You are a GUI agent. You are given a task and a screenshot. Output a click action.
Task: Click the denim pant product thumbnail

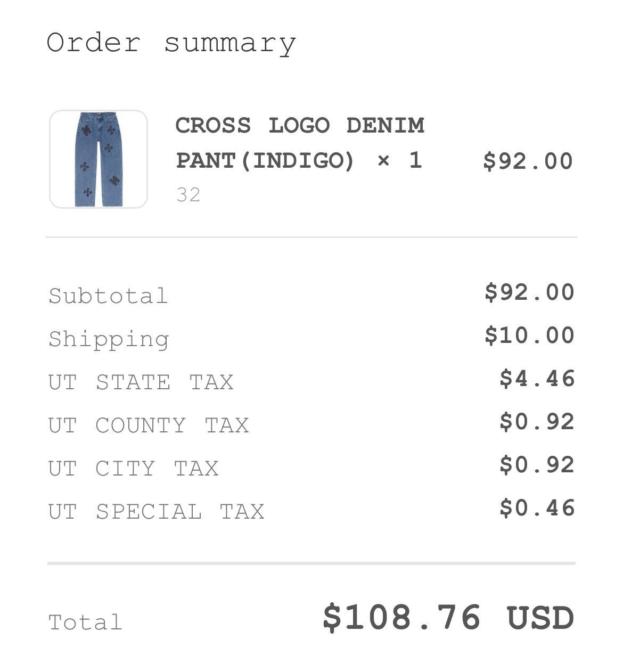click(99, 159)
